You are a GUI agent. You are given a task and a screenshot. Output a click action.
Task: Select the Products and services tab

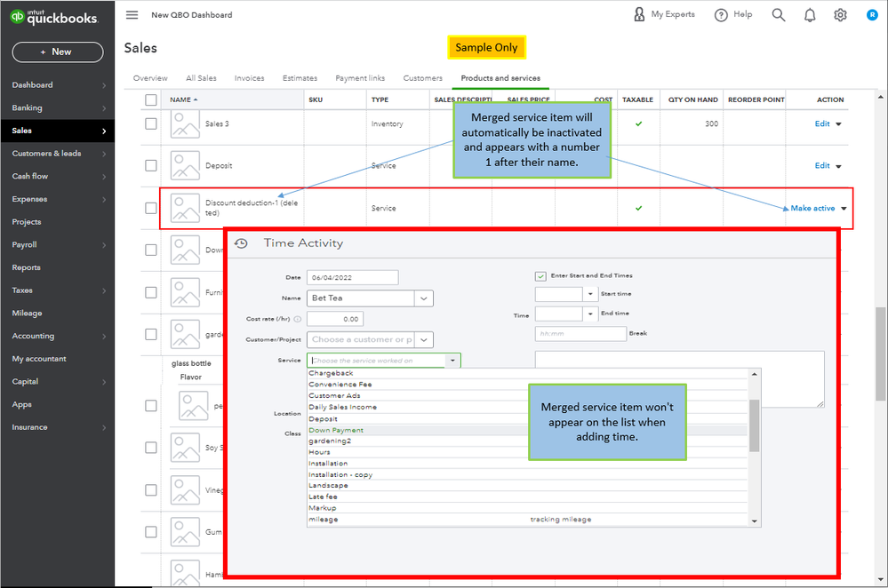[x=500, y=78]
